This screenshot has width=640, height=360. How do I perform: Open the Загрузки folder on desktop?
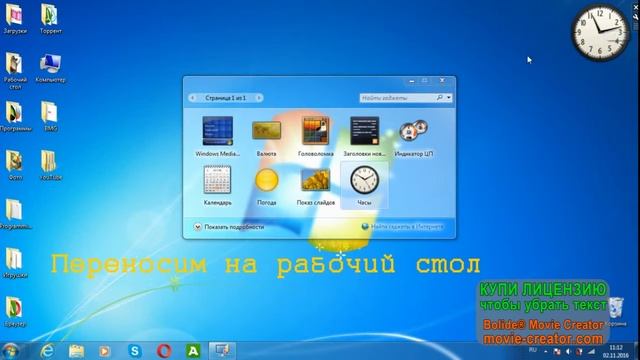tap(15, 19)
